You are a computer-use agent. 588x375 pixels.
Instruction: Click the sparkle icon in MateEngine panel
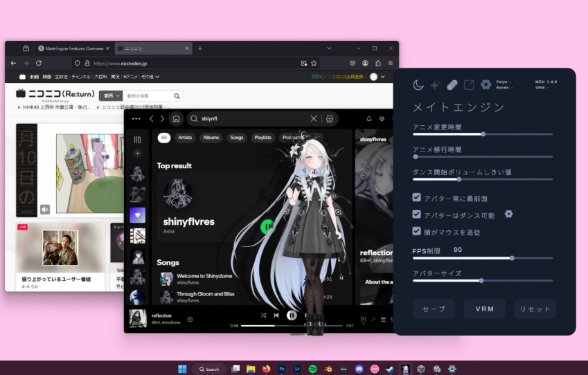[x=435, y=85]
